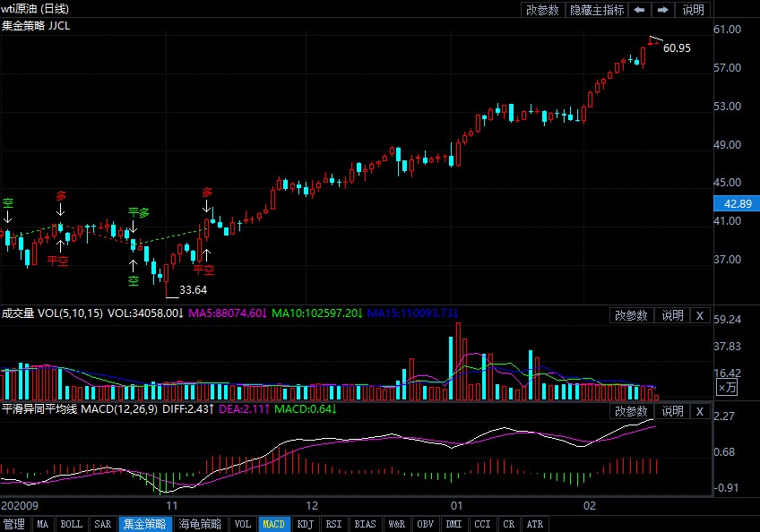Close the MACD indicator panel with X
760x532 pixels.
click(x=699, y=411)
